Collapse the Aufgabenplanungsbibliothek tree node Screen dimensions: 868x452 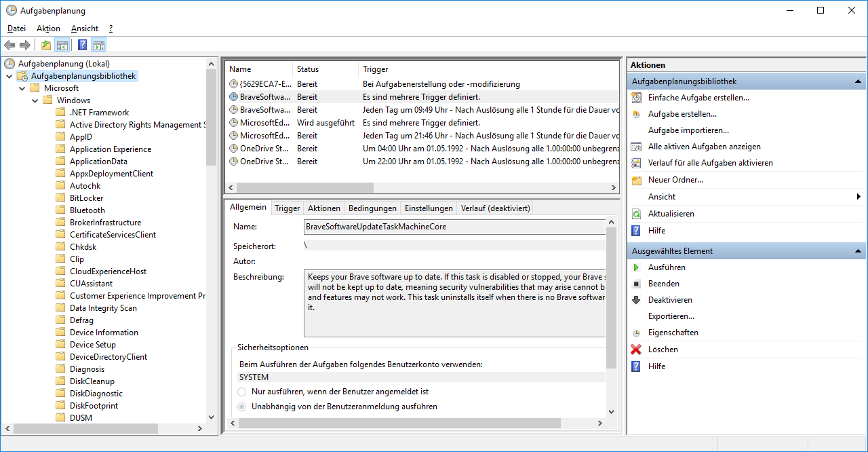9,76
